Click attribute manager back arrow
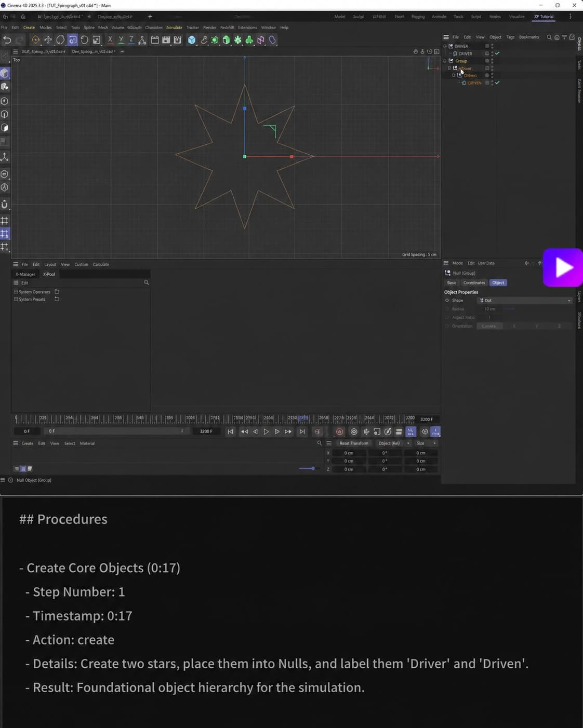 tap(527, 263)
